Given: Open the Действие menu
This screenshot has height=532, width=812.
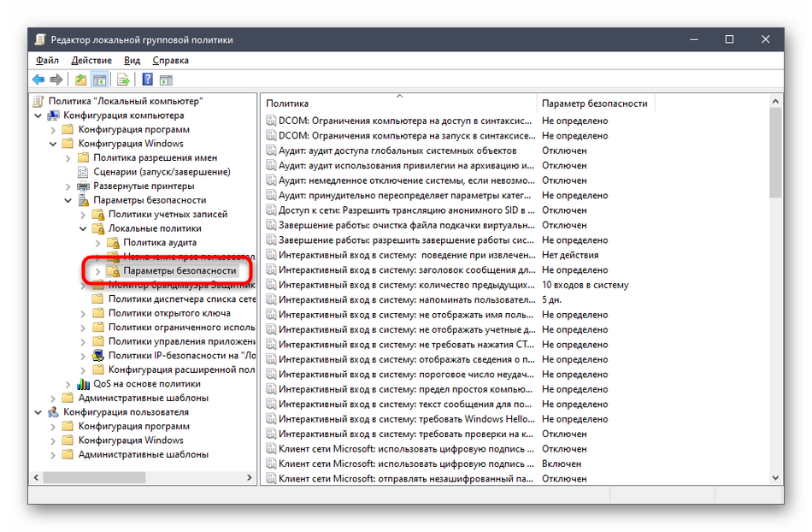Looking at the screenshot, I should [x=91, y=61].
